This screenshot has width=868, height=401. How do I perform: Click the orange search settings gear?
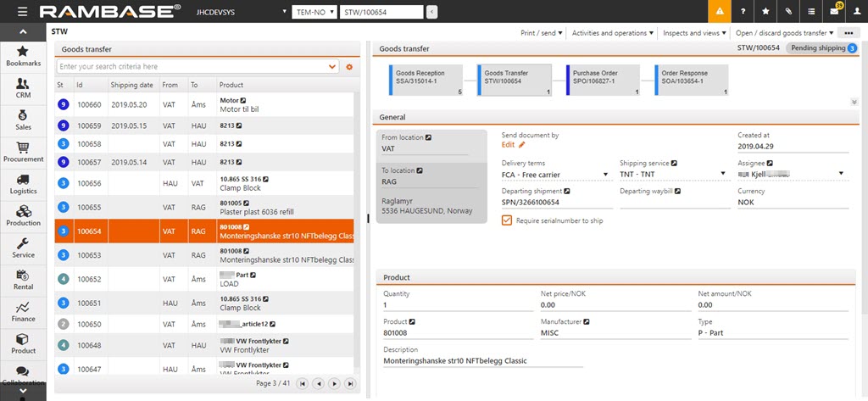pos(349,66)
